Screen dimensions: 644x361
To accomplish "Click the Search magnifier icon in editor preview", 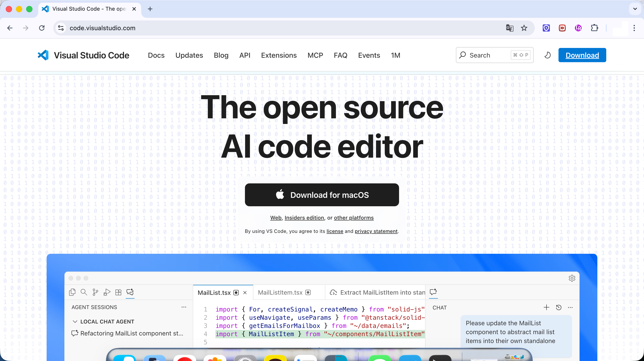I will (x=84, y=292).
